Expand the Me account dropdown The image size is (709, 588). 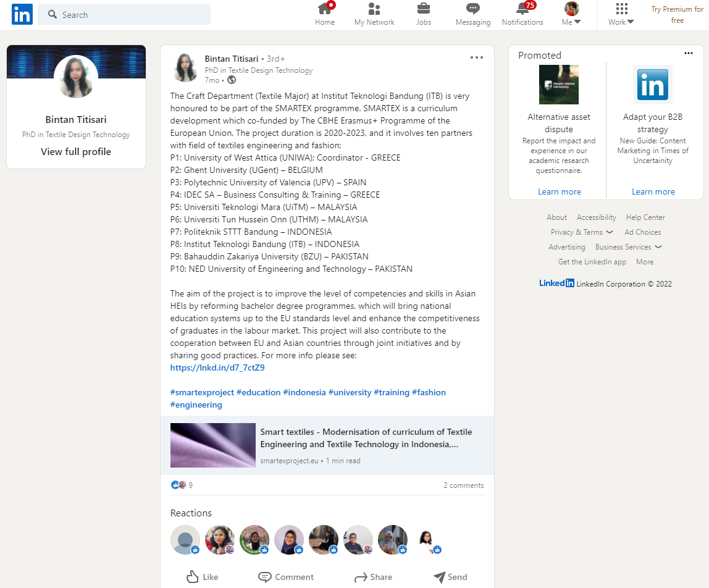[571, 14]
